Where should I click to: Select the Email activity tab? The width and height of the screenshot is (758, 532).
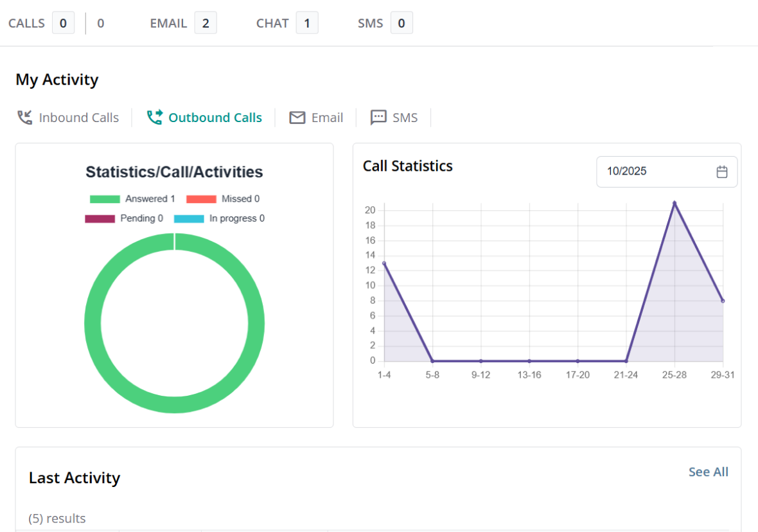(x=327, y=118)
